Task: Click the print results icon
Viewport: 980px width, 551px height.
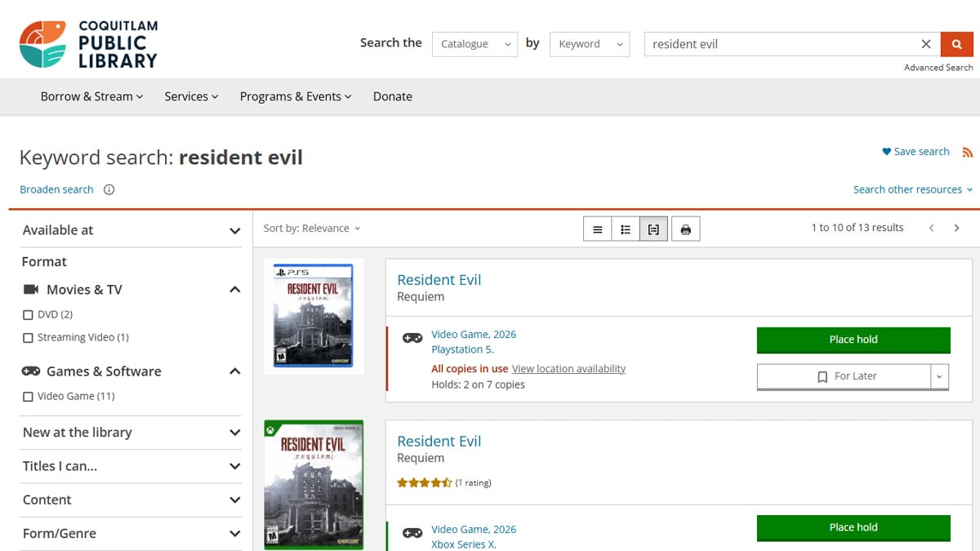Action: (x=685, y=229)
